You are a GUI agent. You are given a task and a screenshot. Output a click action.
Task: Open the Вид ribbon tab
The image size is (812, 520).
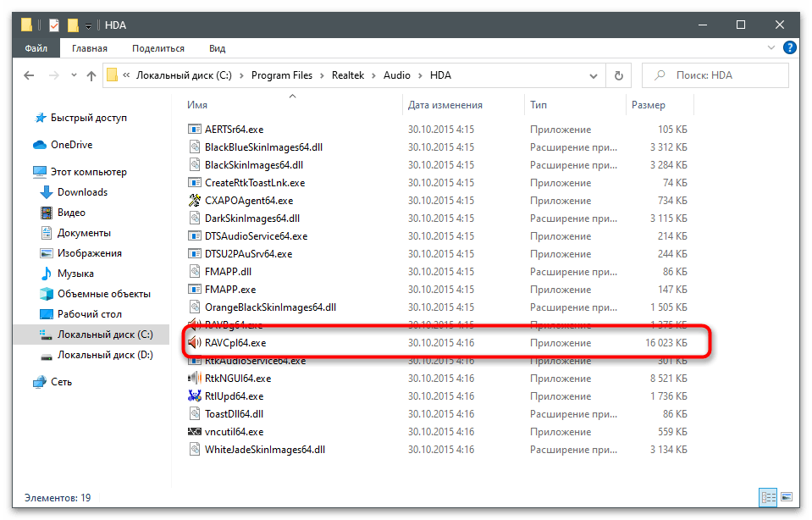(x=217, y=48)
